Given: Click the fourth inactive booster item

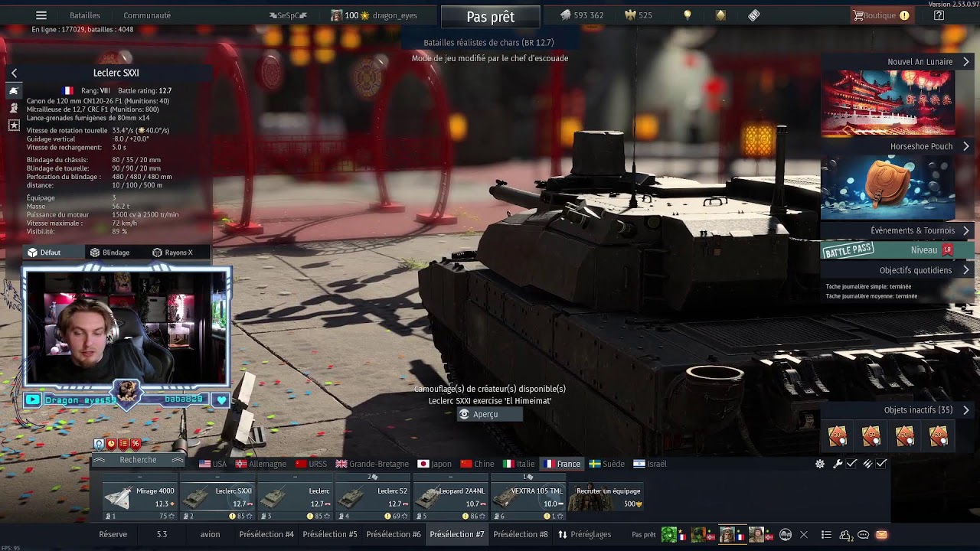Looking at the screenshot, I should 939,435.
